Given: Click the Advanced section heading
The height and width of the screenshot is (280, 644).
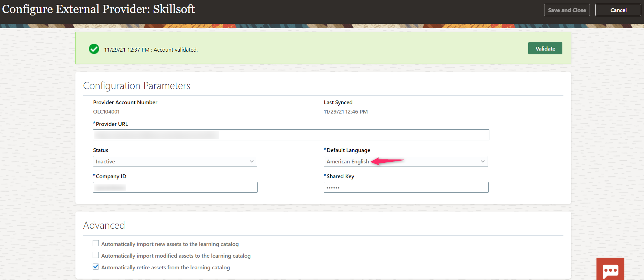Looking at the screenshot, I should pos(104,225).
